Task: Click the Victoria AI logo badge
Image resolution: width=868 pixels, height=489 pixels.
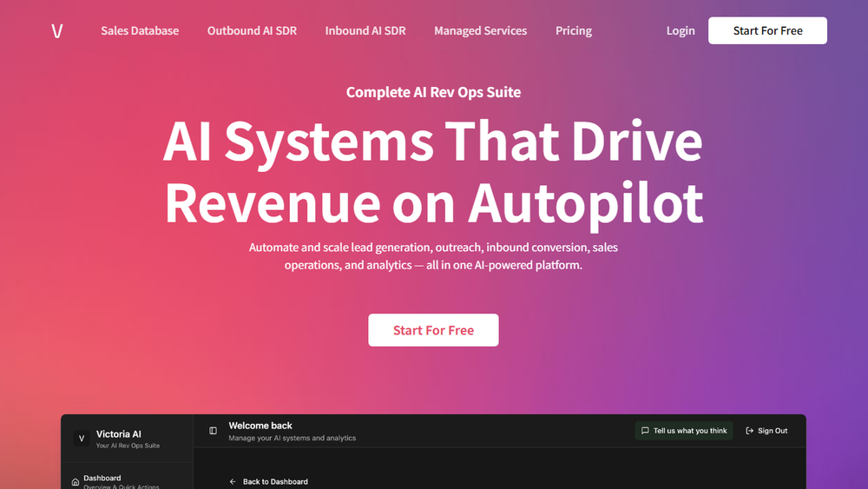Action: [x=82, y=438]
